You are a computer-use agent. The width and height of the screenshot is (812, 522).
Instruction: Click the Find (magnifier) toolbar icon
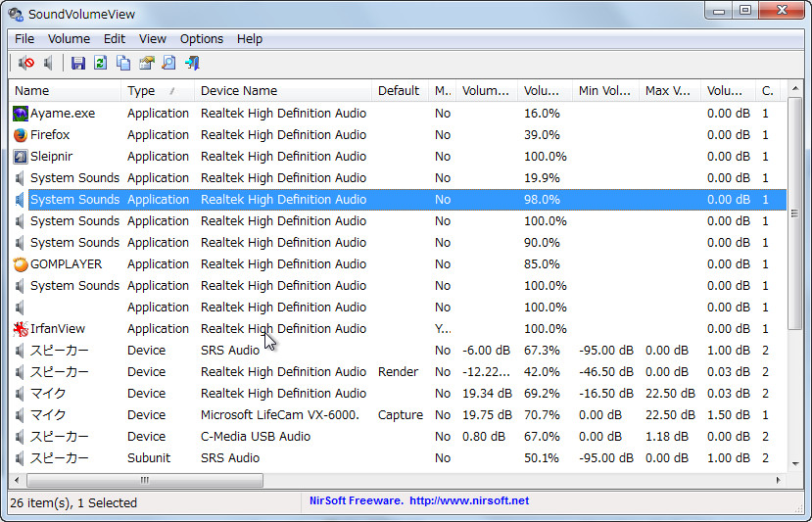(x=168, y=64)
